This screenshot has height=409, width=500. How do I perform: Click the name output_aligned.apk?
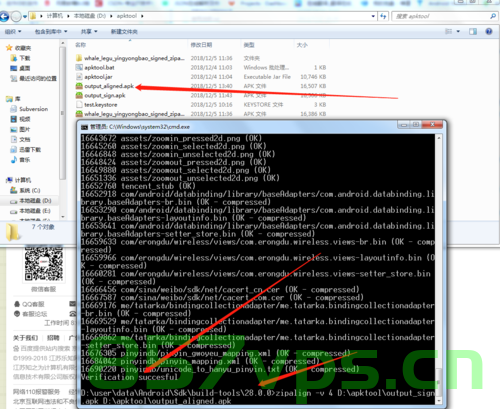(x=109, y=86)
